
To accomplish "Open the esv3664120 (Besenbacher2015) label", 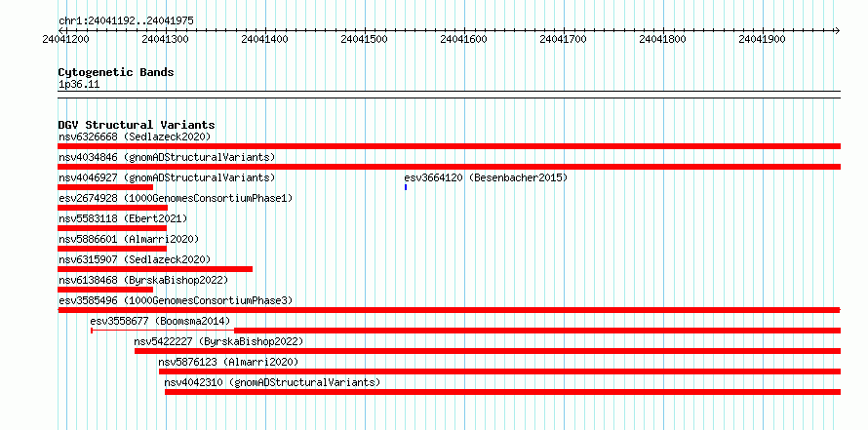I will (486, 177).
